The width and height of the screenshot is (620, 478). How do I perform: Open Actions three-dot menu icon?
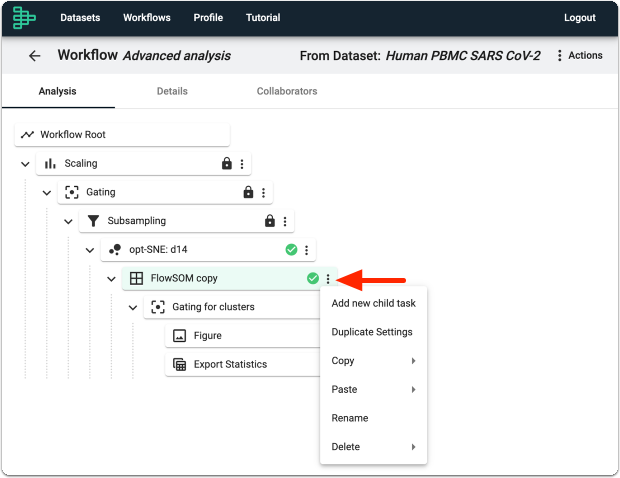pyautogui.click(x=559, y=55)
